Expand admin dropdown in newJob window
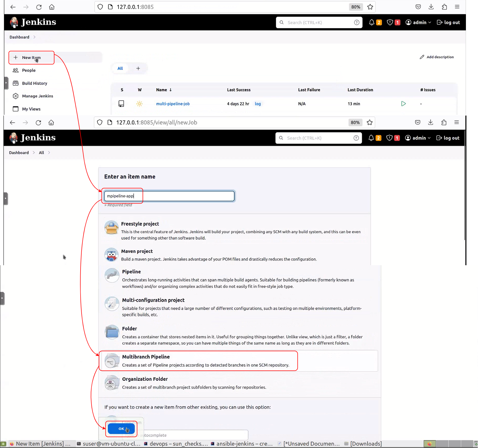This screenshot has height=448, width=478. pyautogui.click(x=418, y=138)
